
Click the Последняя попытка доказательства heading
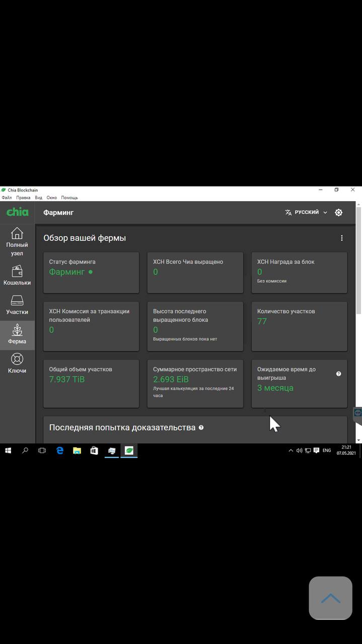122,428
